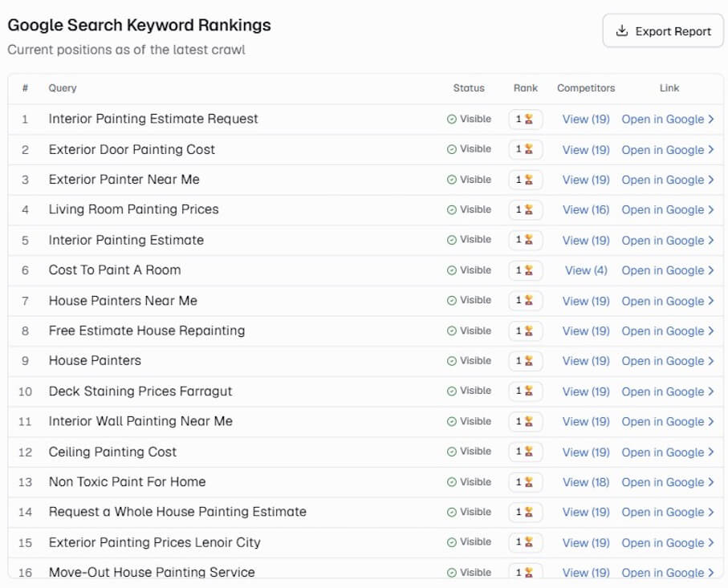Click the download icon in Export Report
728x588 pixels.
click(622, 30)
